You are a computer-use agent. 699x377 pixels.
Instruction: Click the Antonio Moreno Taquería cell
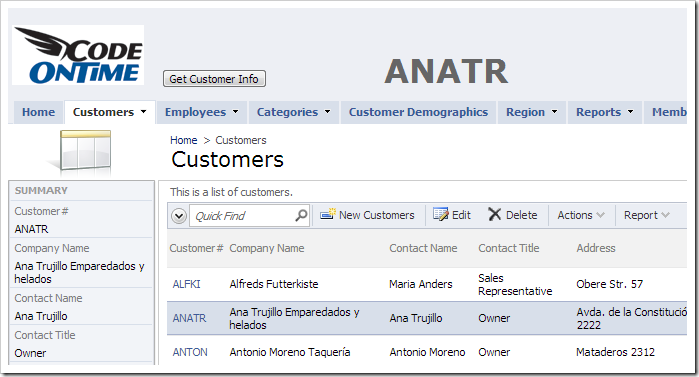pyautogui.click(x=290, y=352)
